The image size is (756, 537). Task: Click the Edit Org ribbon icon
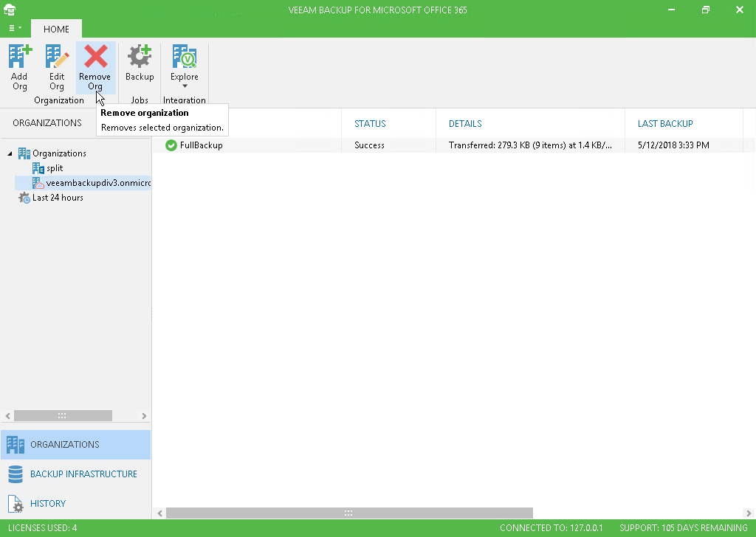(57, 57)
